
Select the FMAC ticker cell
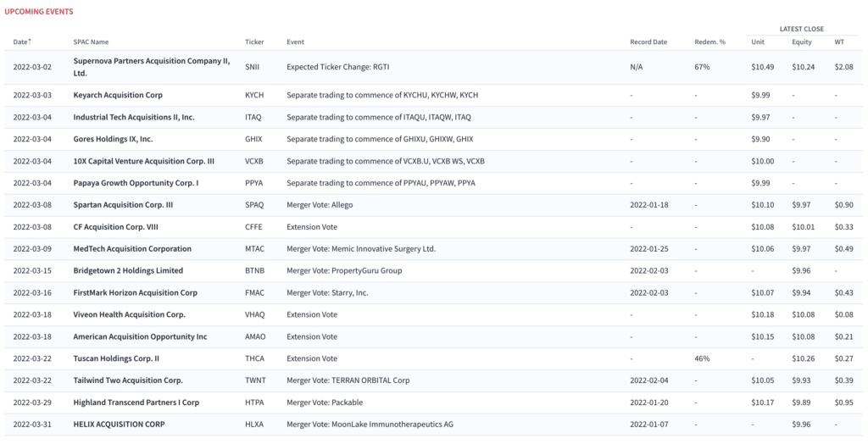tap(254, 292)
